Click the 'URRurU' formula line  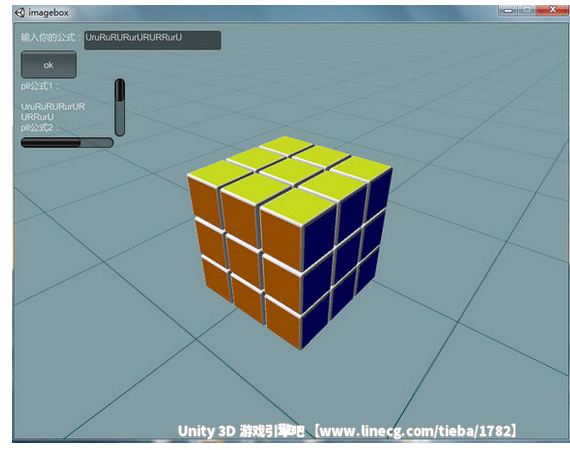(x=37, y=117)
